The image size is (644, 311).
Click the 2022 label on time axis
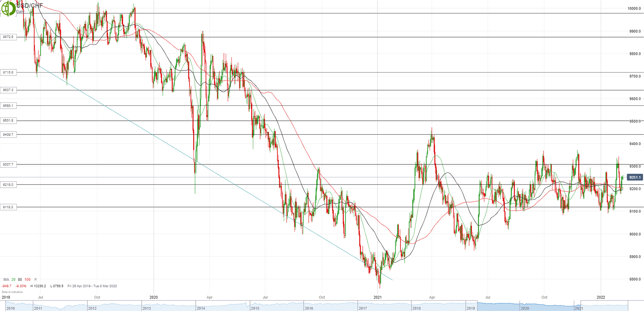[601, 297]
